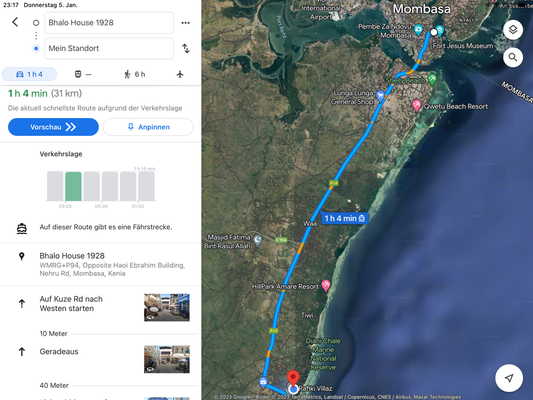
Task: Swap start and destination with arrows icon
Action: pos(186,48)
